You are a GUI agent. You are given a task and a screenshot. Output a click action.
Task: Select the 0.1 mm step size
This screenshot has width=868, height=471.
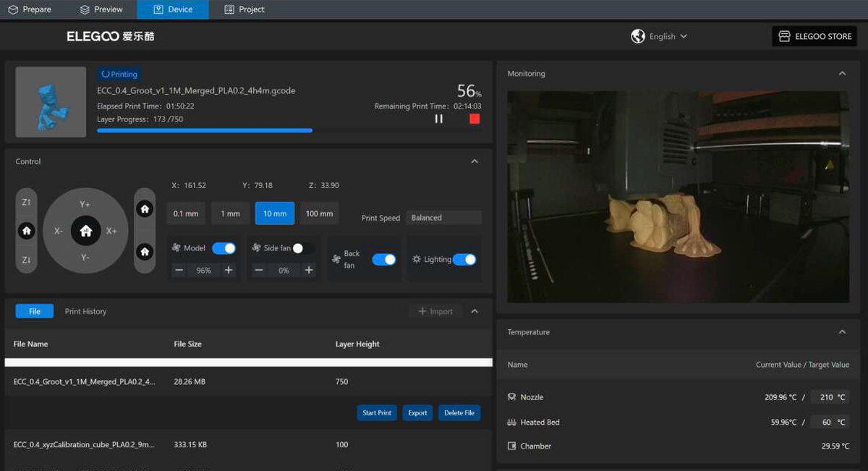pyautogui.click(x=186, y=213)
